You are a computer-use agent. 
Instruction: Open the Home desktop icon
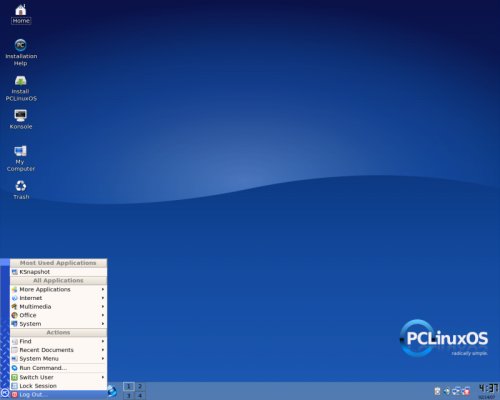21,14
